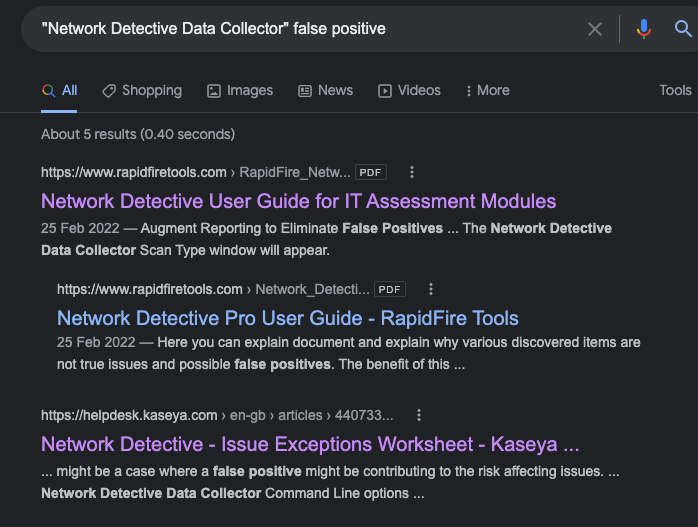698x527 pixels.
Task: Open Network Detective User Guide for IT Assessment Modules
Action: coord(299,201)
